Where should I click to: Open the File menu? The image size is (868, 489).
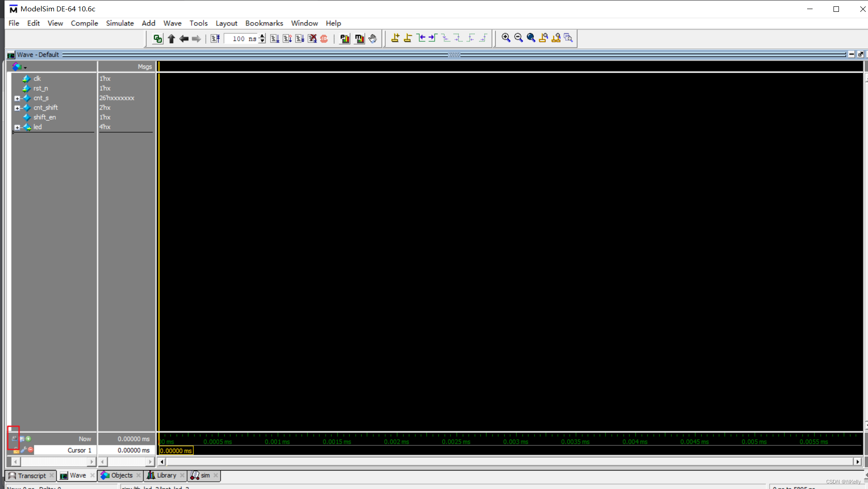click(x=14, y=23)
